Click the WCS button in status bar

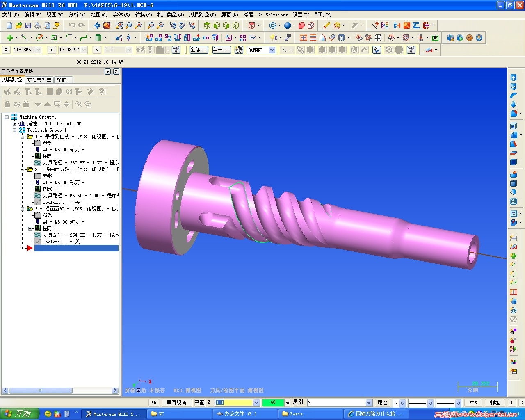click(x=473, y=403)
